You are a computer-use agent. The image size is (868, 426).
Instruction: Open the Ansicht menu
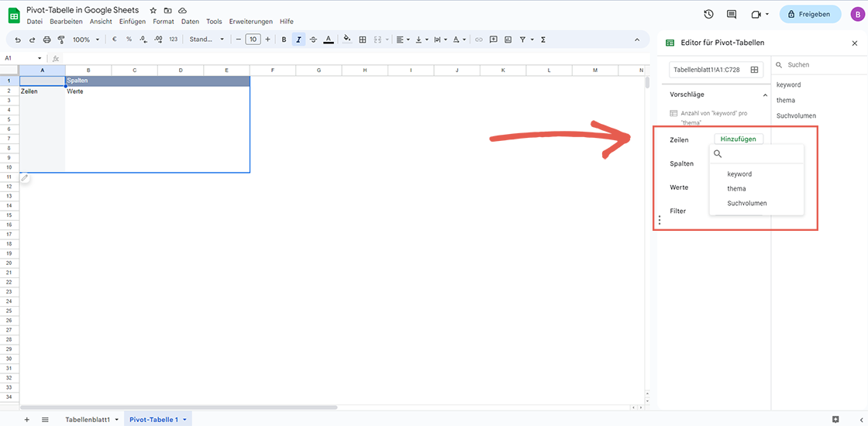pyautogui.click(x=101, y=22)
